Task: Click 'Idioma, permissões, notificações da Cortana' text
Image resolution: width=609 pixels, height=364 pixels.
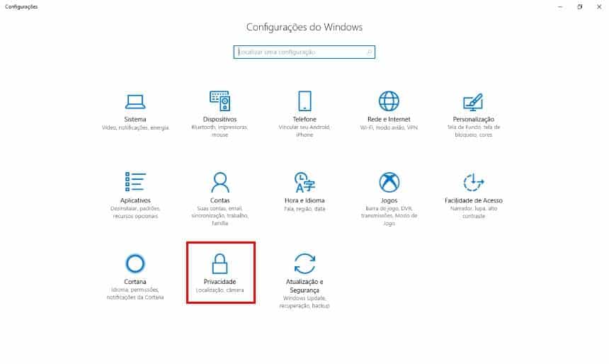Action: click(135, 293)
